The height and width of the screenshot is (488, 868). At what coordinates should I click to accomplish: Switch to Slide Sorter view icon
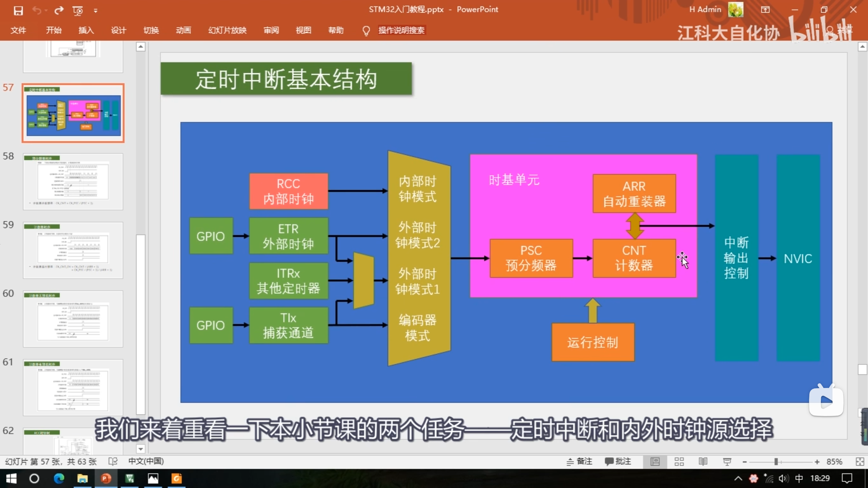pos(679,462)
